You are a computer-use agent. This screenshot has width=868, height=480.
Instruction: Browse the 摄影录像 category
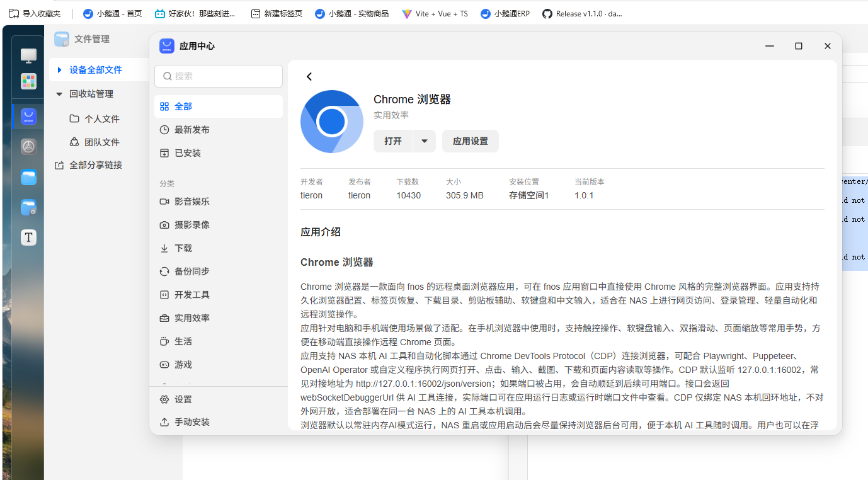(219, 225)
